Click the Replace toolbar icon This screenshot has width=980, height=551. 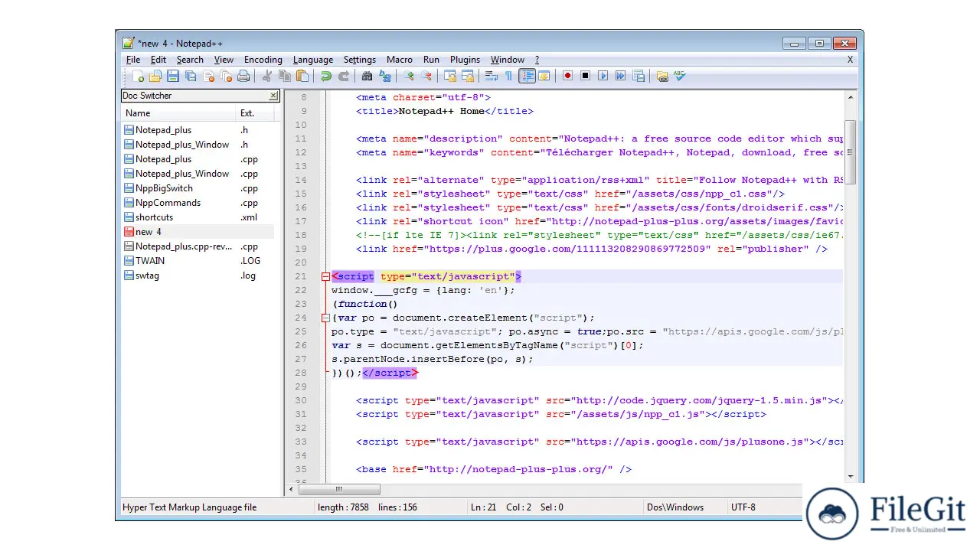point(385,76)
